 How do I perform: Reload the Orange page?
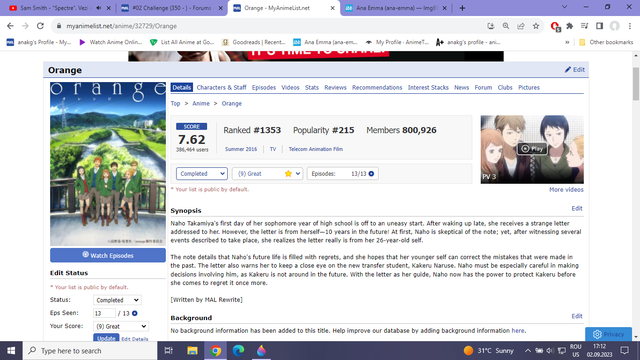pyautogui.click(x=40, y=26)
